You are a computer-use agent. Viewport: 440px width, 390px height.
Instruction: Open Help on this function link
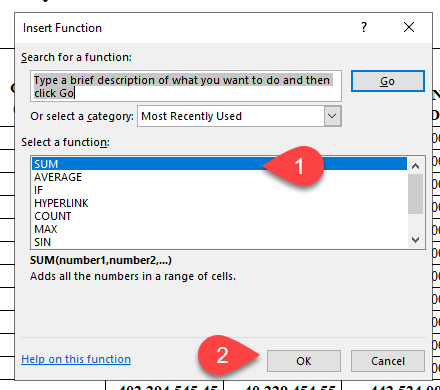(x=76, y=359)
